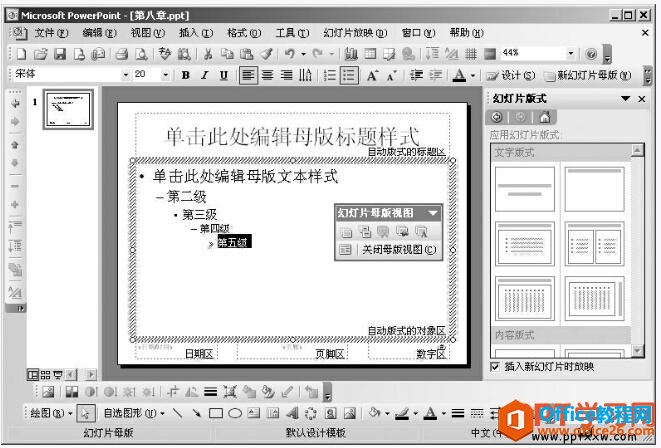Activate the Format Painter brush
The width and height of the screenshot is (661, 448).
(x=266, y=54)
